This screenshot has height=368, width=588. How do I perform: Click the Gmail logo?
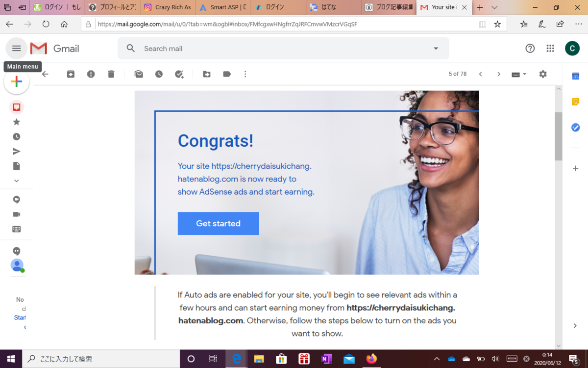55,49
